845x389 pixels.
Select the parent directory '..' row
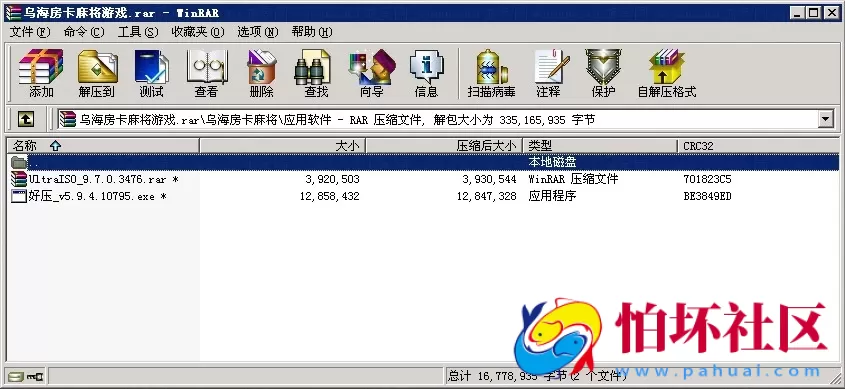click(x=423, y=162)
